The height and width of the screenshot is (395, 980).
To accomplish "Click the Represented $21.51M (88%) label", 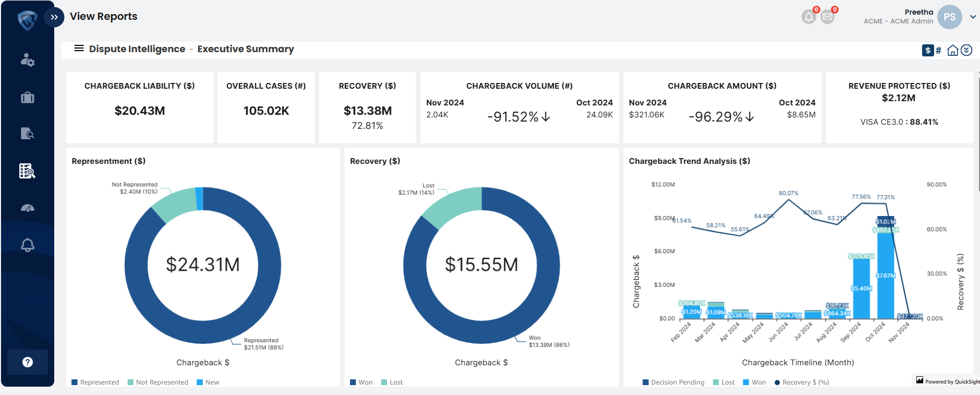I will (263, 344).
